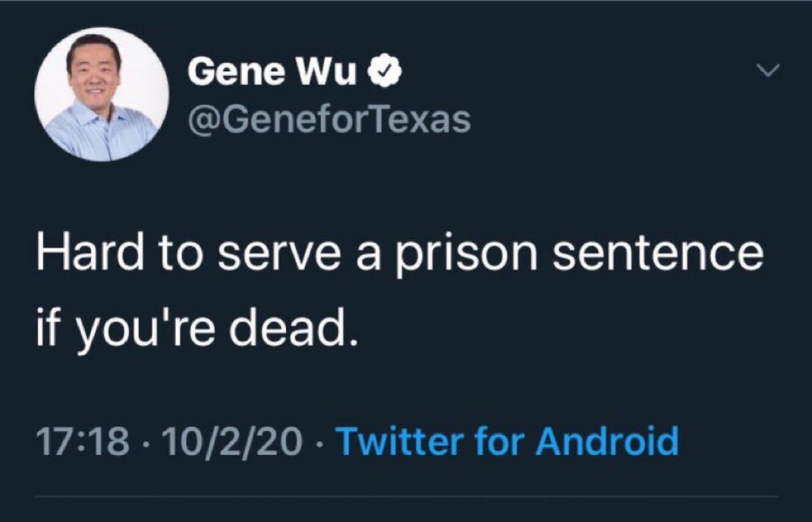Open the Twitter for Android source link
The image size is (812, 522).
(x=505, y=441)
